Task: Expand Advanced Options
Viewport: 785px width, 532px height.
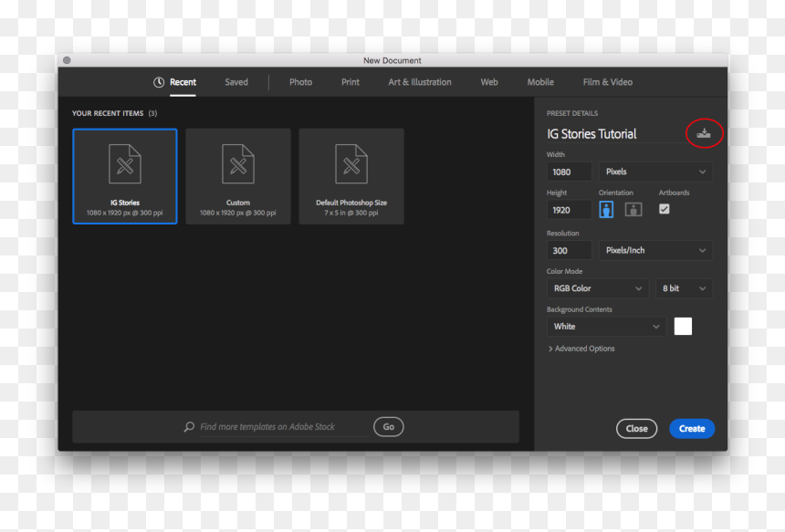Action: [x=581, y=349]
